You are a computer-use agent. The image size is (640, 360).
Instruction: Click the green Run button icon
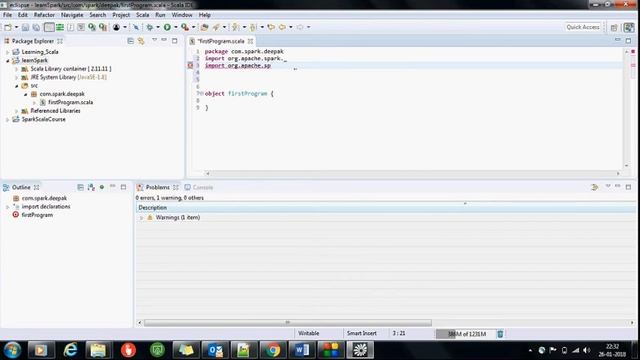pos(167,27)
